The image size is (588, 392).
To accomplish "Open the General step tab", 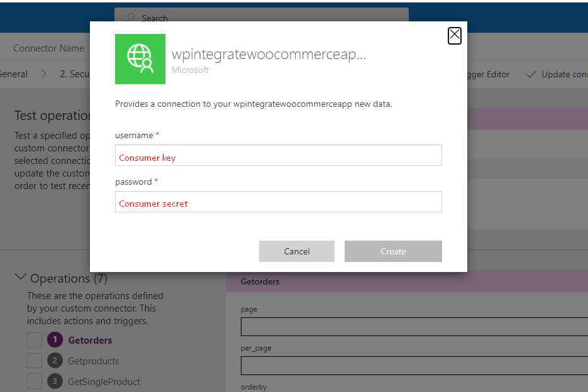I will (13, 74).
